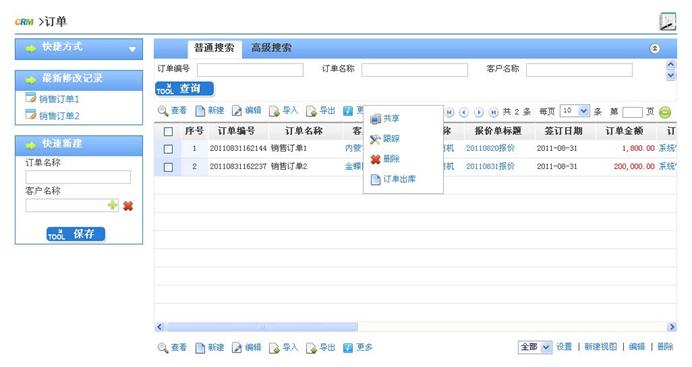Click the bottom toolbar 更多 icon
Image resolution: width=692 pixels, height=367 pixels.
[x=348, y=348]
